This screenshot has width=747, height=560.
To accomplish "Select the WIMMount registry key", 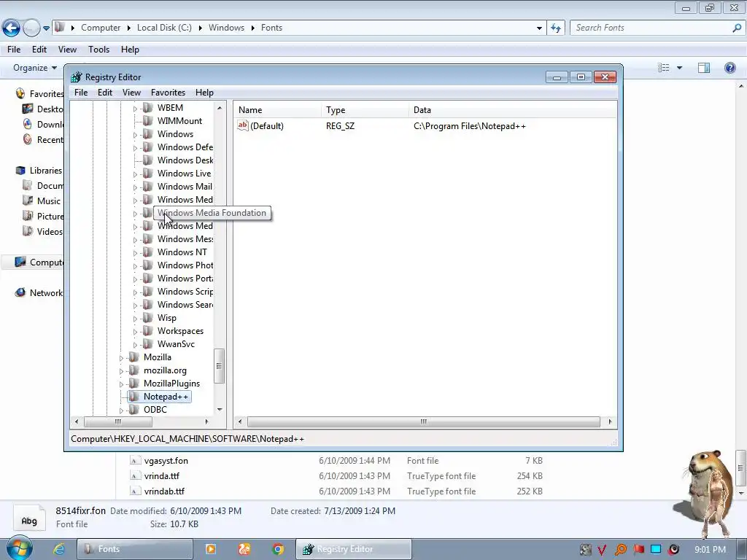I will click(x=179, y=121).
